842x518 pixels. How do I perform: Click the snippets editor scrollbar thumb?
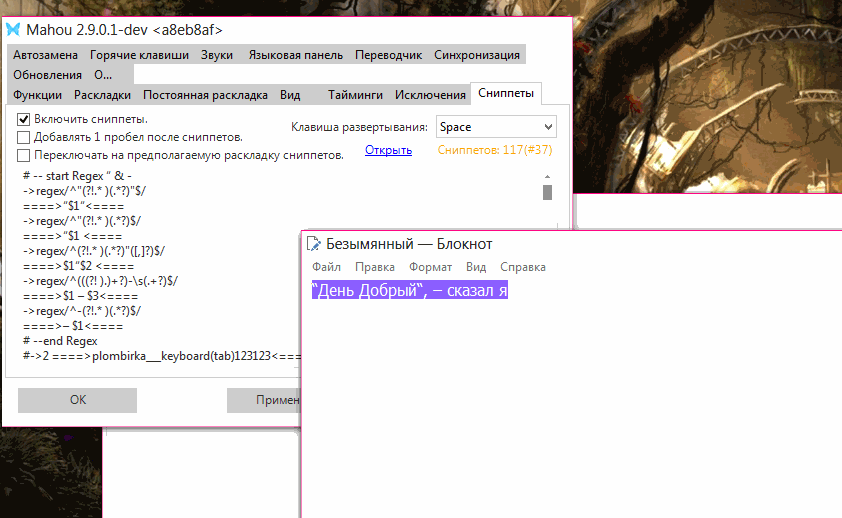(547, 192)
